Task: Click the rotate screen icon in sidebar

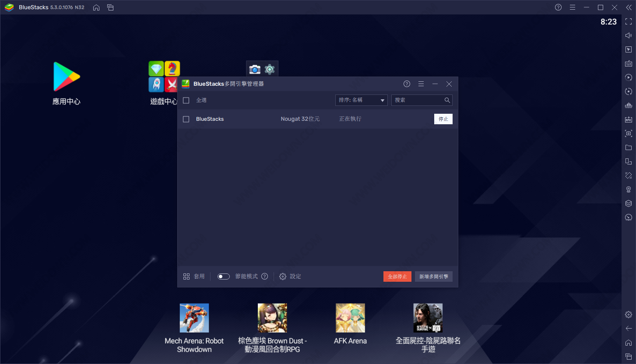Action: [629, 161]
